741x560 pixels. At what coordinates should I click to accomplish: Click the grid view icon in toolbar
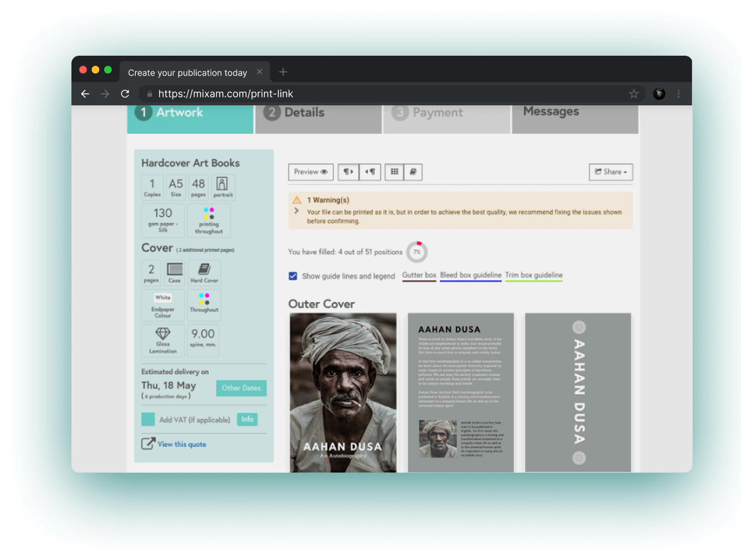tap(394, 172)
